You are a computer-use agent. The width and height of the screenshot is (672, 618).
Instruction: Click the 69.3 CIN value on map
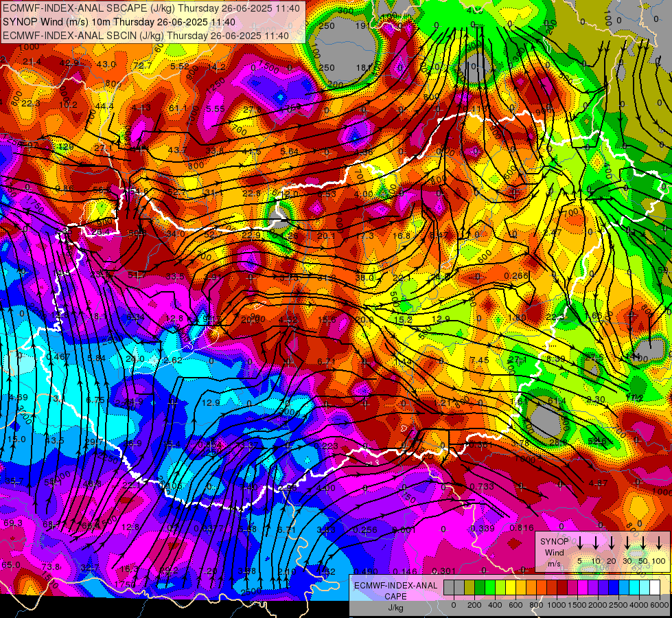click(x=13, y=523)
